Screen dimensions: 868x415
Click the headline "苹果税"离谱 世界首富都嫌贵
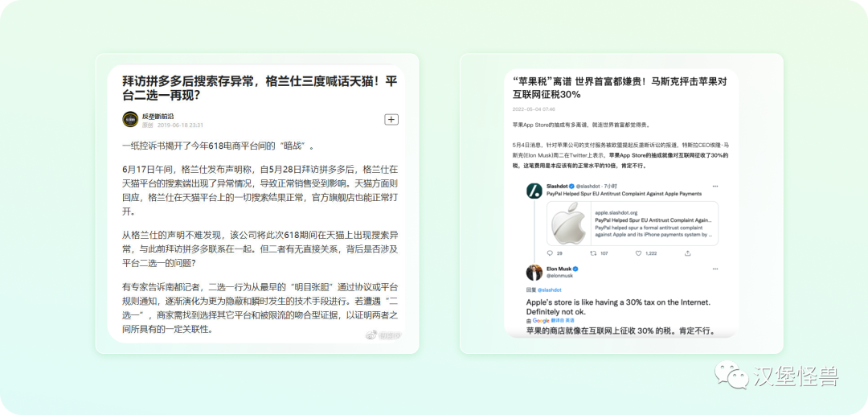pos(620,88)
